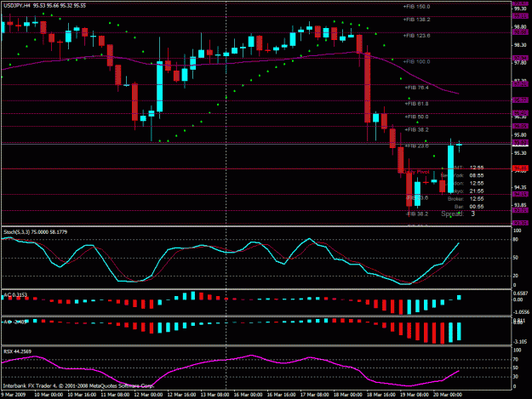
Task: Click the AO indicator label
Action: tap(15, 322)
